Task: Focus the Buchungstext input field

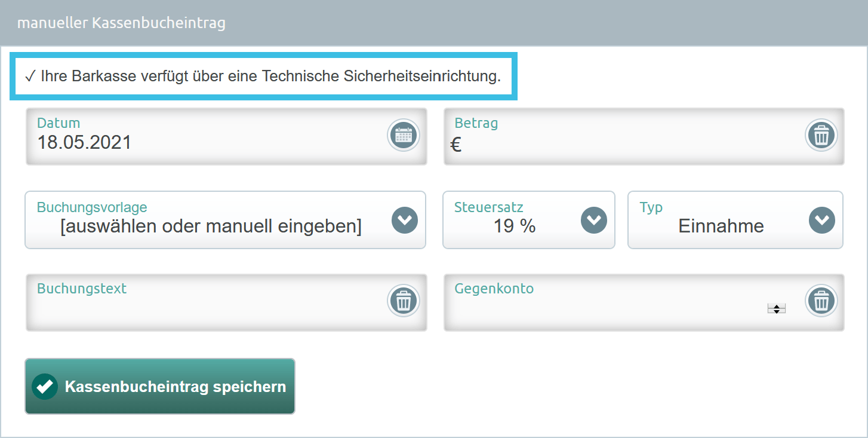Action: coord(226,302)
